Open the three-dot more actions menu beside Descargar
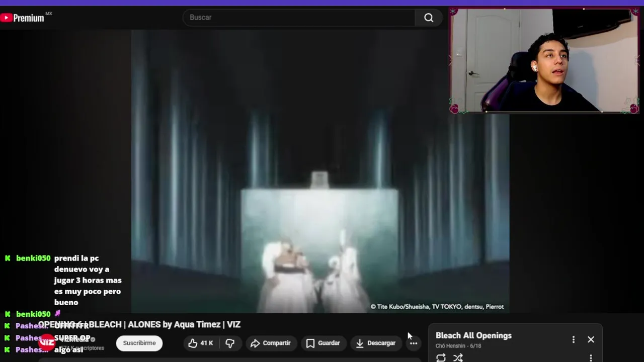The height and width of the screenshot is (362, 644). [x=414, y=343]
